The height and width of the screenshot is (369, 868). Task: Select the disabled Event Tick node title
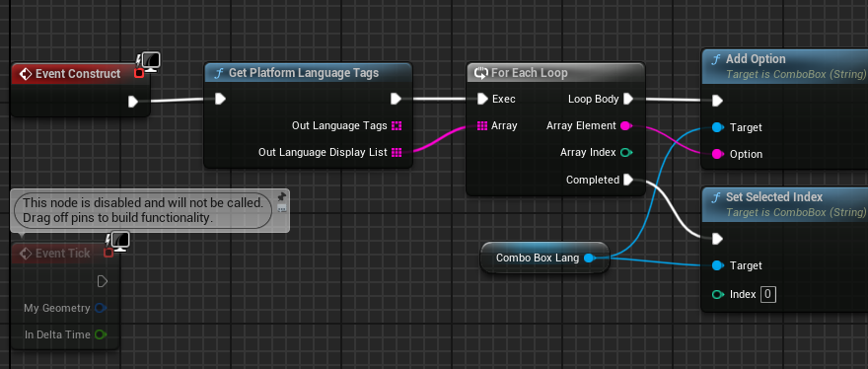(62, 254)
